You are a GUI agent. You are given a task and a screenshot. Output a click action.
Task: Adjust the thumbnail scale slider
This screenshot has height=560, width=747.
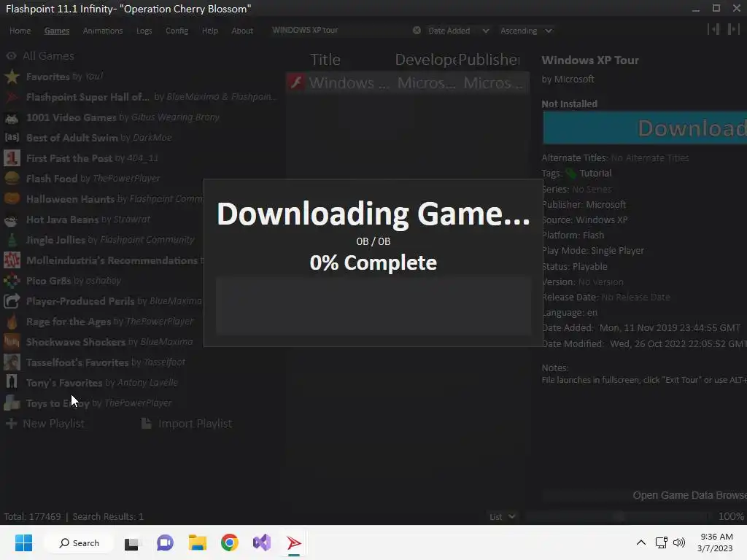point(618,517)
